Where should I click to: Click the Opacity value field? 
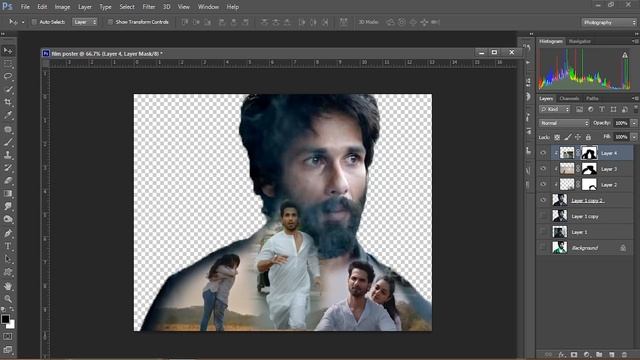click(621, 123)
